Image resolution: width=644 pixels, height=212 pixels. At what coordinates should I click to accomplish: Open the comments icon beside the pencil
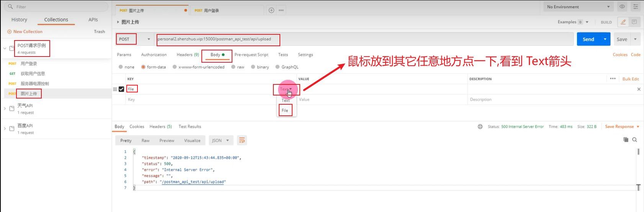(634, 22)
